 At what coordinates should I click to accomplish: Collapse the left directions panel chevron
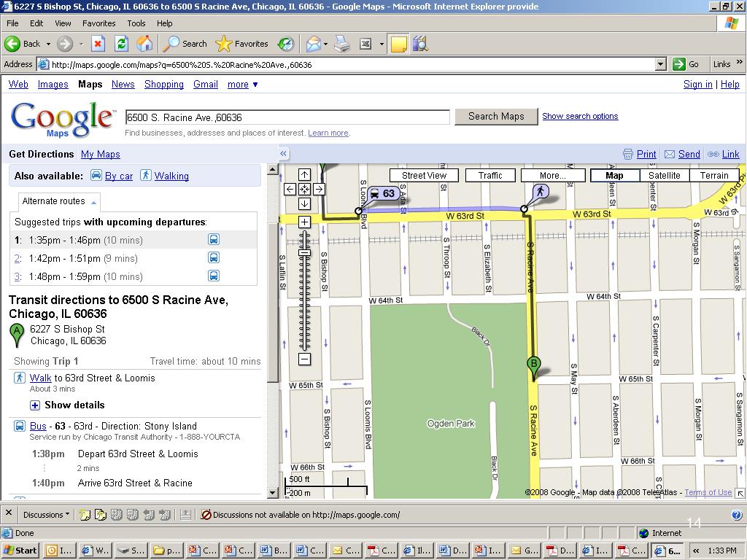pos(283,153)
